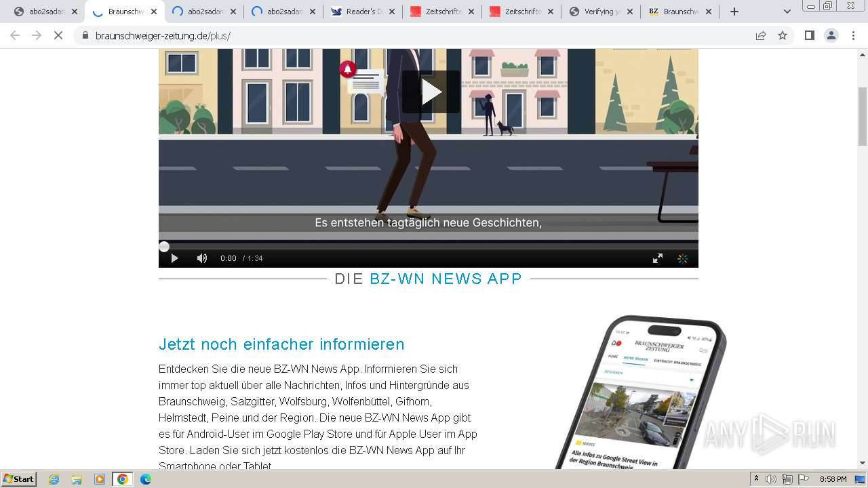Go back to the previous page
The image size is (868, 488).
pyautogui.click(x=15, y=35)
